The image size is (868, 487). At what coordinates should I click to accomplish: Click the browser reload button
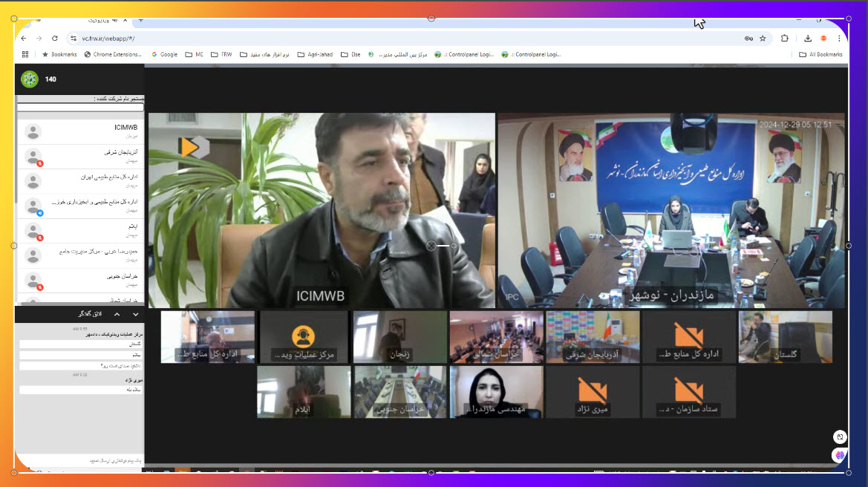tap(55, 38)
